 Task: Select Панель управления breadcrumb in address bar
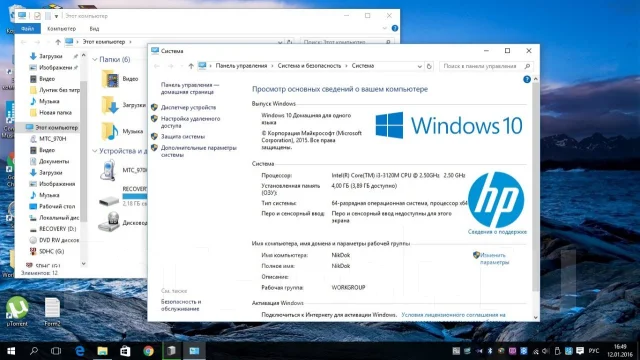241,66
